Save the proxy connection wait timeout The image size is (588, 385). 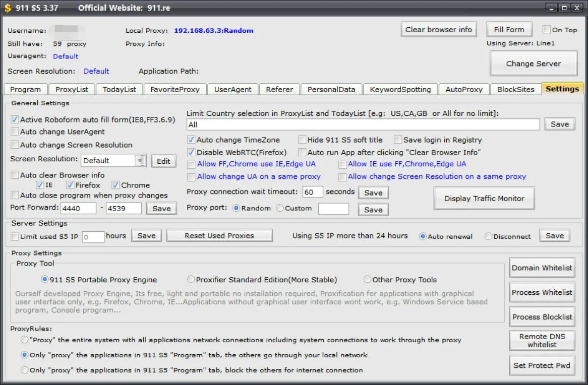[373, 192]
